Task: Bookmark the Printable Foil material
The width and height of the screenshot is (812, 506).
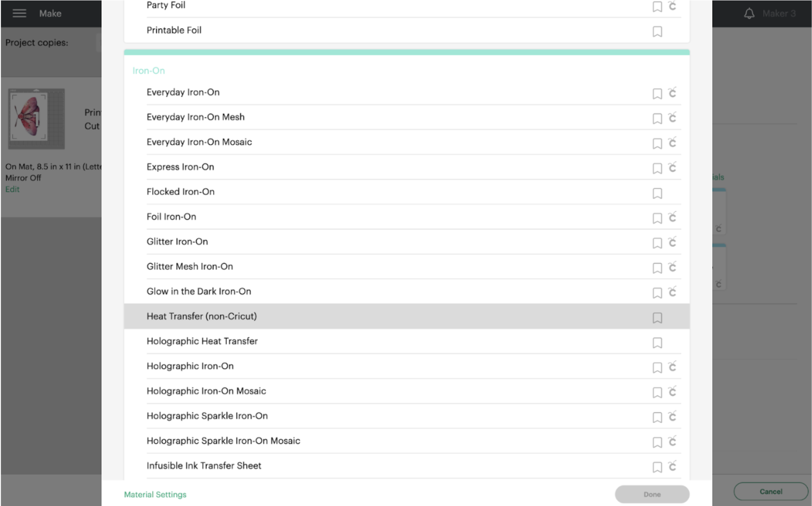Action: coord(657,31)
